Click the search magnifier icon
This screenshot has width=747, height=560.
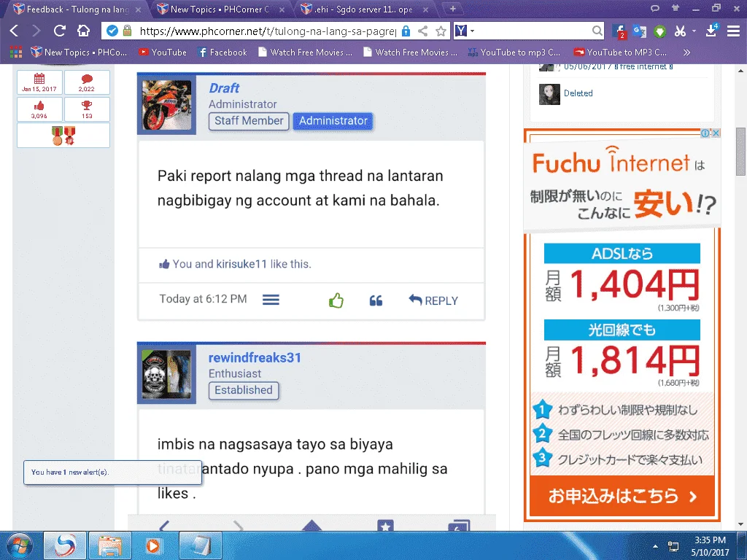pyautogui.click(x=597, y=31)
